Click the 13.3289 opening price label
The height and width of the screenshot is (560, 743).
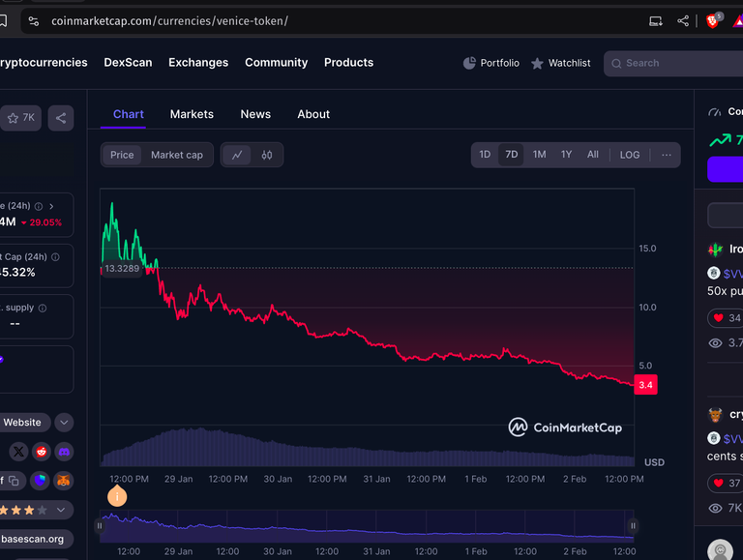tap(122, 269)
